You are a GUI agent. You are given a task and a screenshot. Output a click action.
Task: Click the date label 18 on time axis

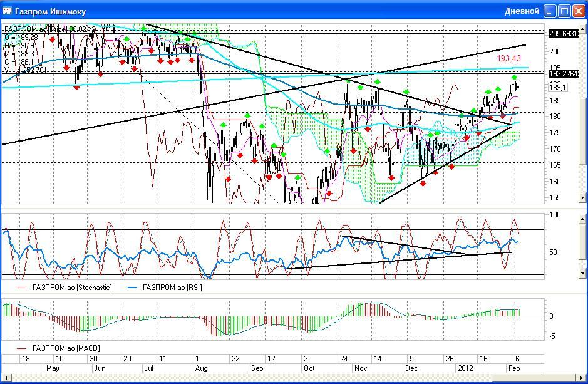point(26,359)
